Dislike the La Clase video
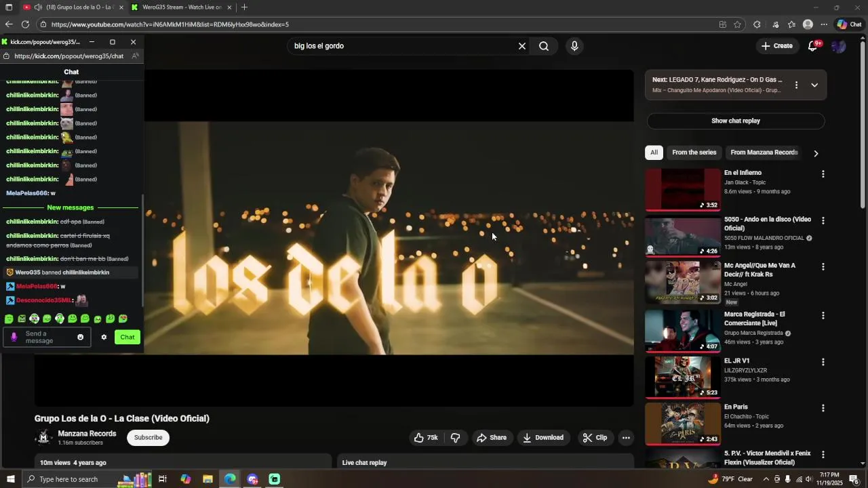868x488 pixels. pyautogui.click(x=456, y=438)
